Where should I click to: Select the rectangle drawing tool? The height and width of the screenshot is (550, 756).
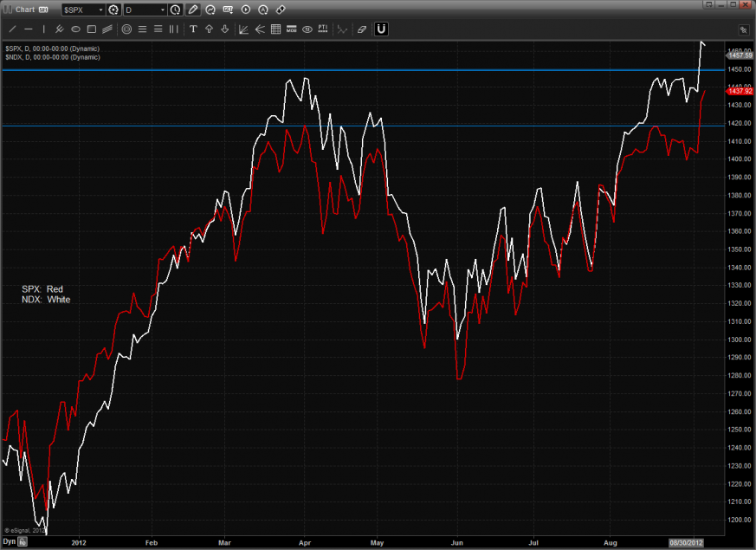tap(92, 29)
